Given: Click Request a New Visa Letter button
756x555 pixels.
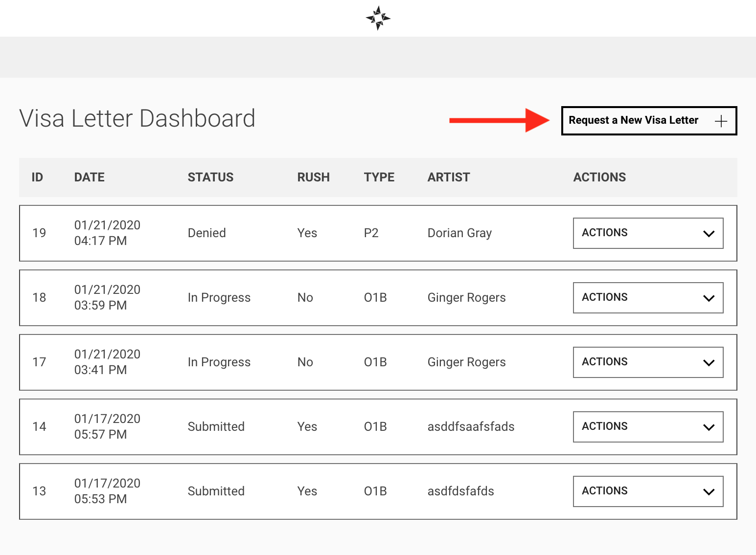Looking at the screenshot, I should 649,121.
